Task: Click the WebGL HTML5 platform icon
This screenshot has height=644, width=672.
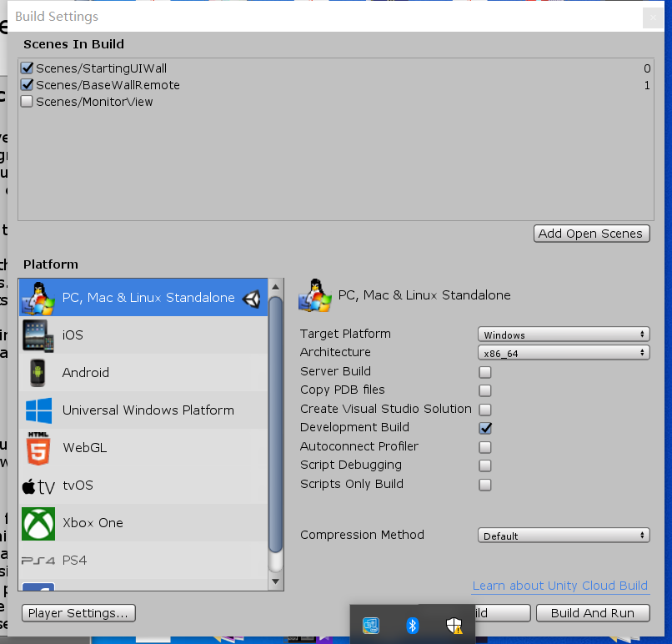Action: pyautogui.click(x=38, y=448)
